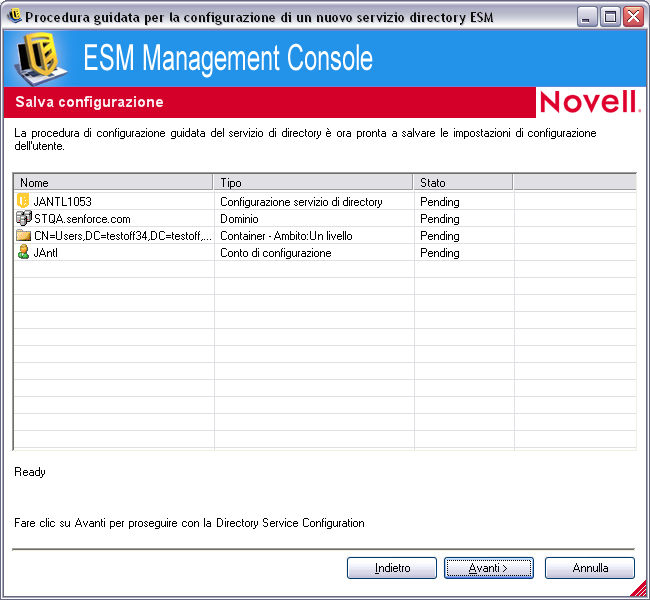650x600 pixels.
Task: Sort list by the Nome column header
Action: (x=114, y=183)
